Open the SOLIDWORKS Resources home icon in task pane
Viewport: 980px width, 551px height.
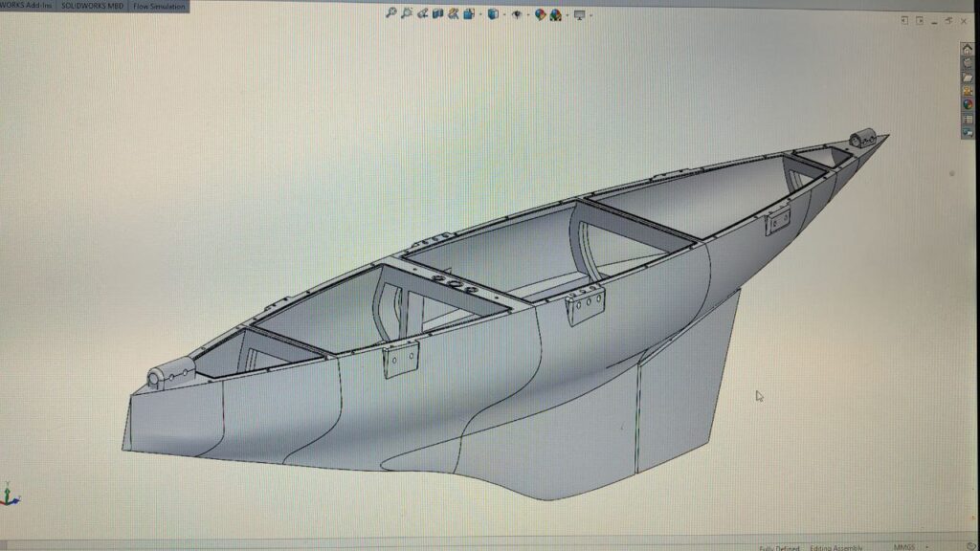pyautogui.click(x=968, y=50)
